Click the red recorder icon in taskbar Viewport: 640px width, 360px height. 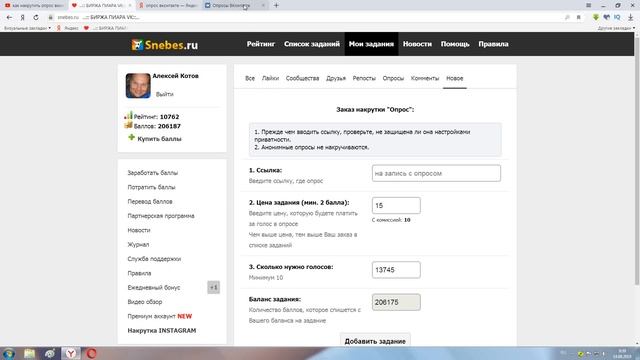[x=91, y=353]
